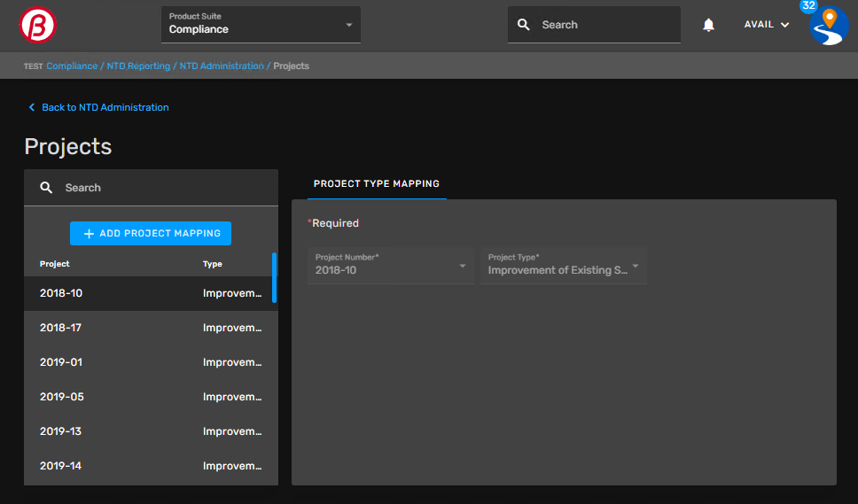The width and height of the screenshot is (858, 504).
Task: Select project 2019-14 row
Action: pyautogui.click(x=151, y=466)
